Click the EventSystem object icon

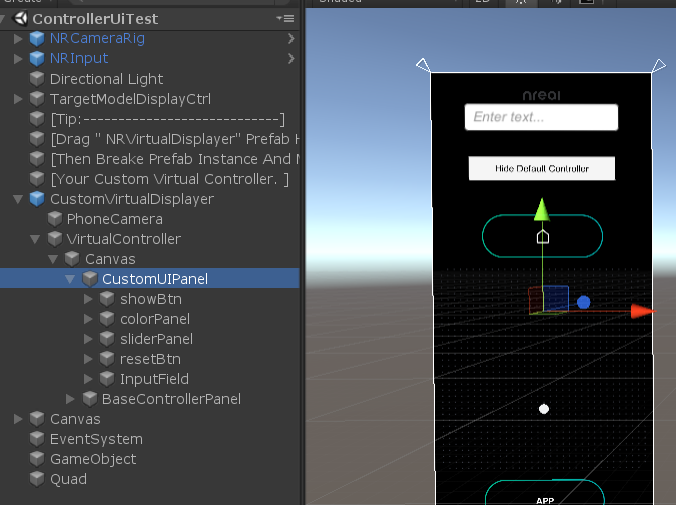[x=37, y=439]
